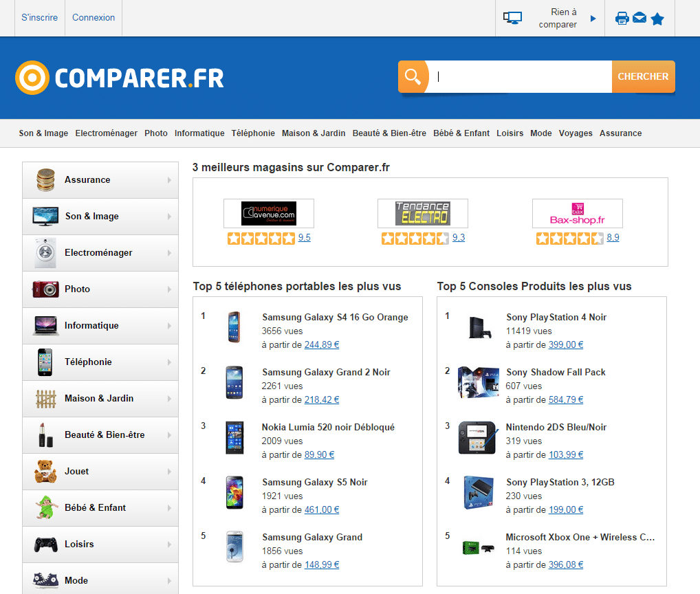Image resolution: width=700 pixels, height=594 pixels.
Task: Open the Sony Shadow Fall Pack title
Action: 556,372
